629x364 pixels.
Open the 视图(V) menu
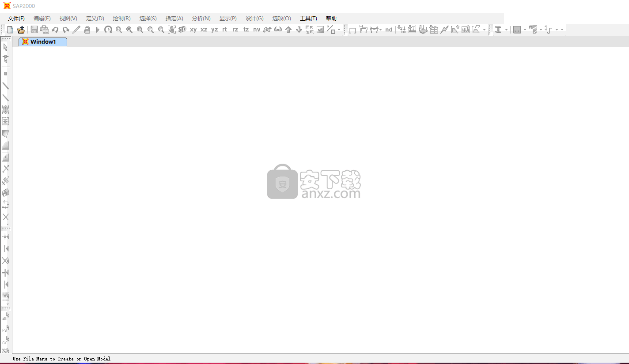(68, 18)
